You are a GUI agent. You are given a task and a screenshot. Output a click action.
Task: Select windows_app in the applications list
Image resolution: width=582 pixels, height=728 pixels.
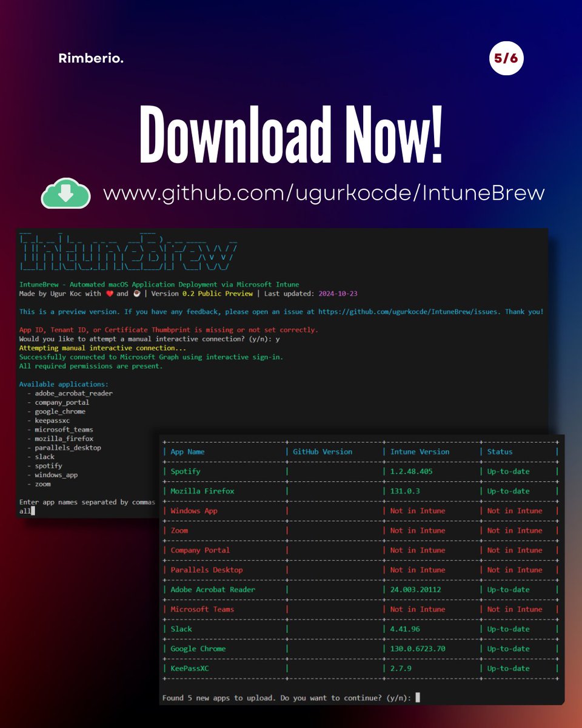(x=56, y=475)
